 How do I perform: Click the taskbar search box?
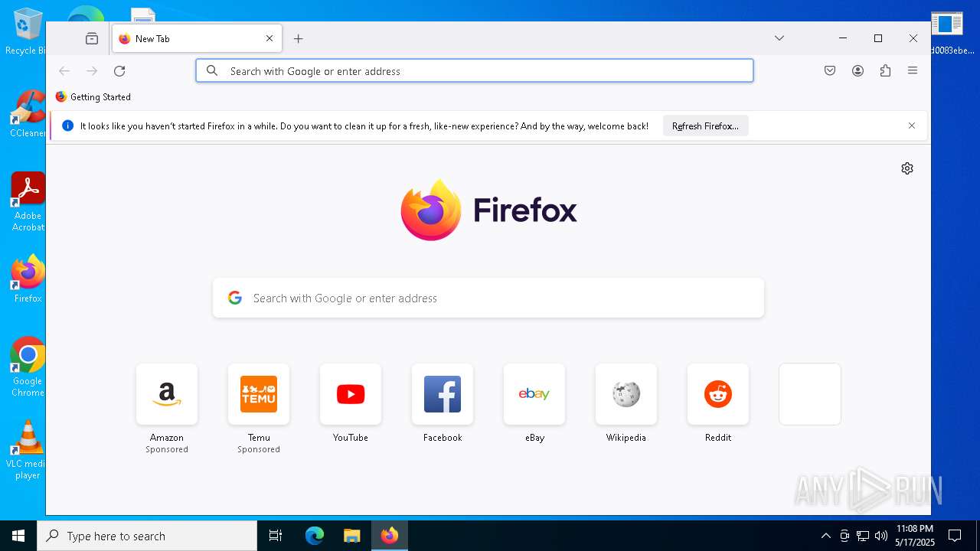[x=147, y=536]
